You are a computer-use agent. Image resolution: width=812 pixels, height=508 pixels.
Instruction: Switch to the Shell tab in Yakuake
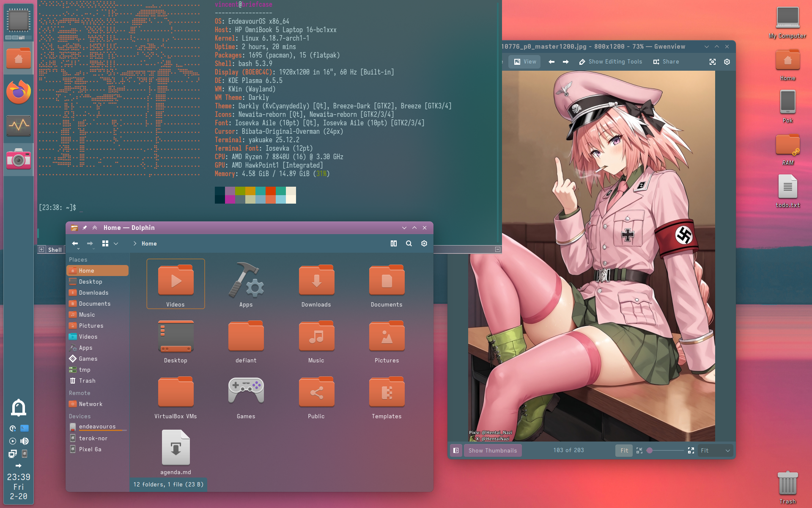55,250
